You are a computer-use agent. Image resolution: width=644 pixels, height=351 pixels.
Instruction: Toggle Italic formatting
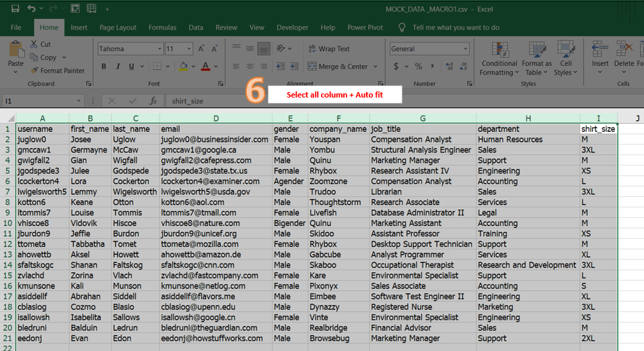pos(118,67)
